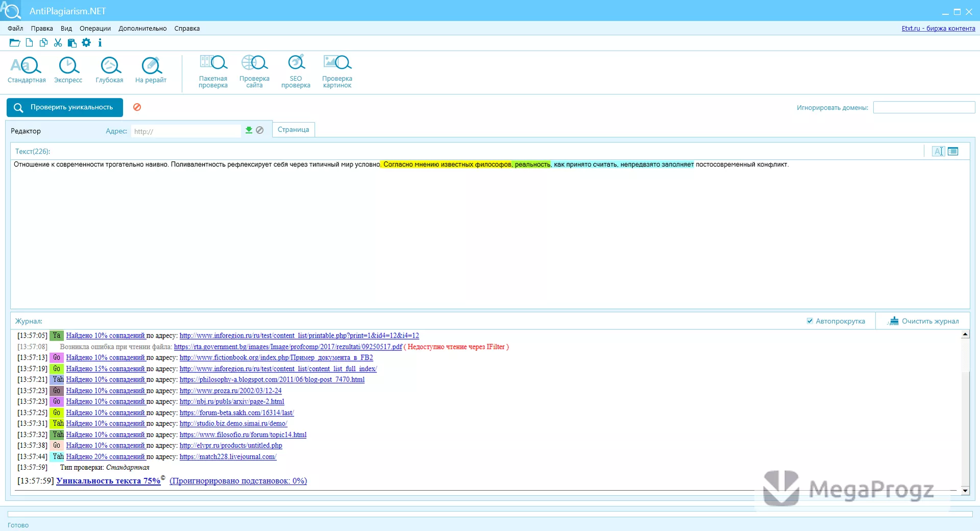Open Пакетная проверка tool

(x=213, y=71)
